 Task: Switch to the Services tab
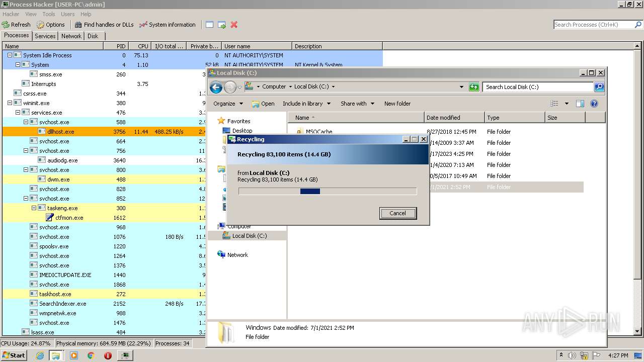(x=45, y=36)
